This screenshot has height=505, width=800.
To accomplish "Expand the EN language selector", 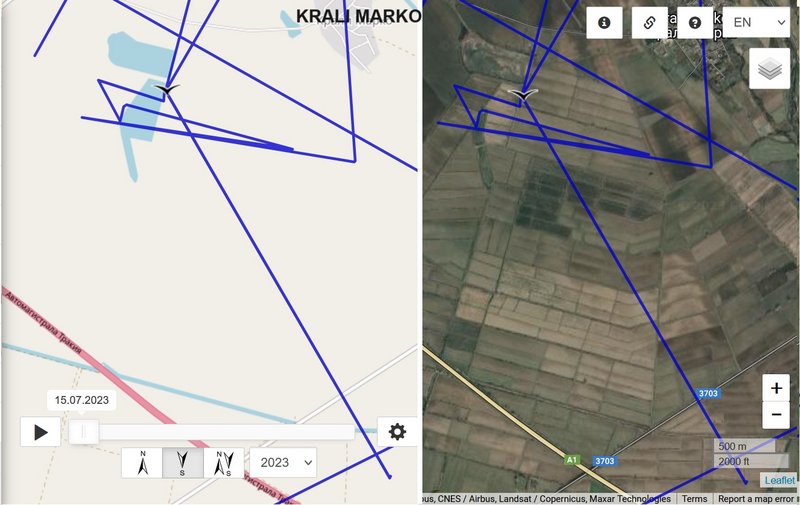I will (x=757, y=22).
